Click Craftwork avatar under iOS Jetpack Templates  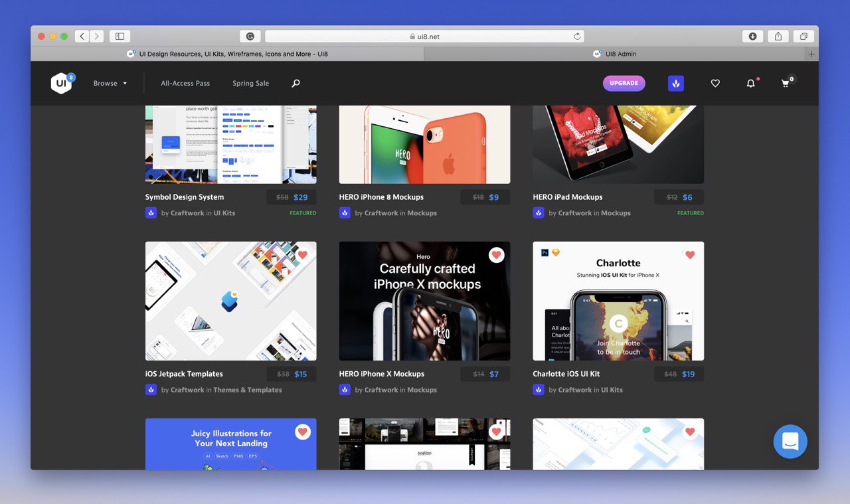151,390
